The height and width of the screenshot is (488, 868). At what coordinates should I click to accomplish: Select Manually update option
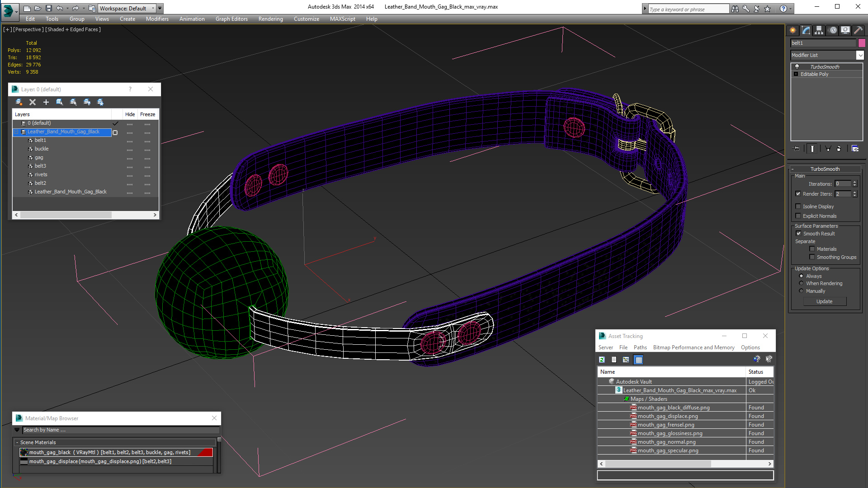801,291
